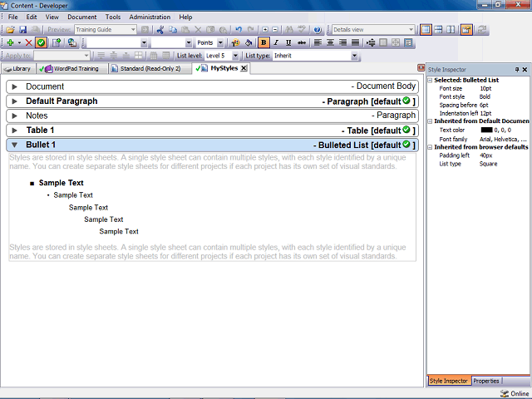532x399 pixels.
Task: Click the paint bucket fill color icon
Action: [x=249, y=42]
